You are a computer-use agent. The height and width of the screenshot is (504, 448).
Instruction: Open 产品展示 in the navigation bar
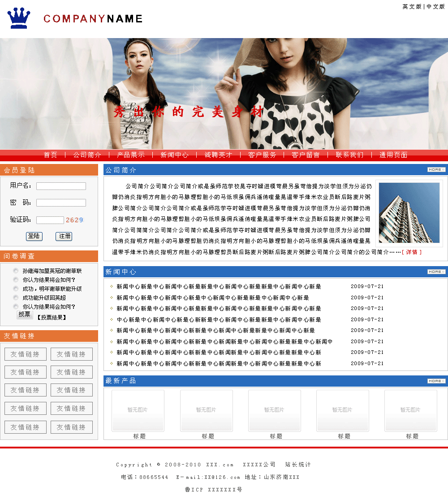click(131, 155)
